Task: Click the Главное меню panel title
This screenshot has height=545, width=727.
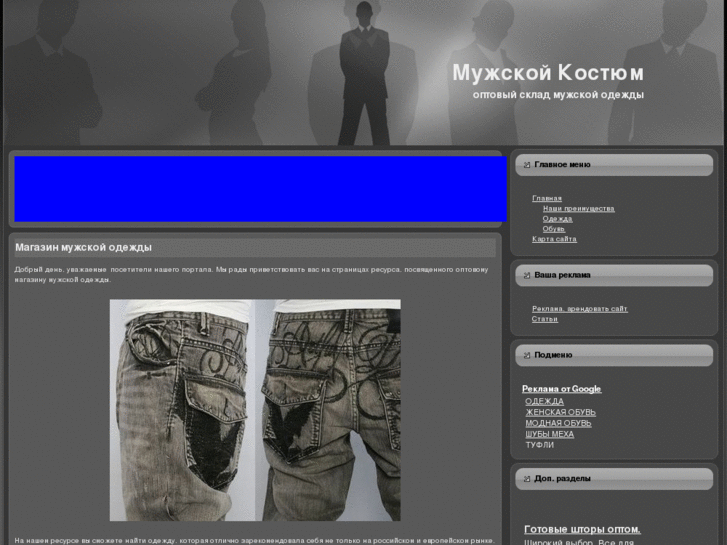Action: pos(562,165)
